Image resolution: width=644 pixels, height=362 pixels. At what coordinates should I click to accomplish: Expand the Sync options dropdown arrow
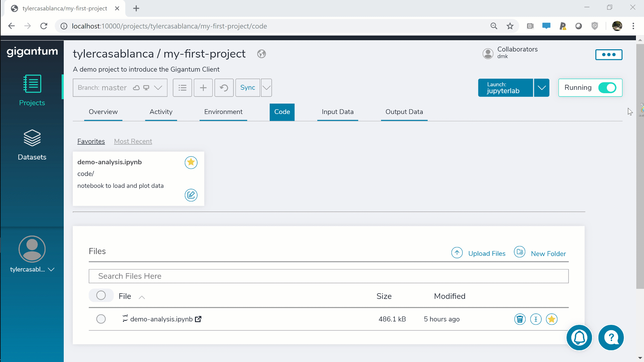pyautogui.click(x=266, y=88)
